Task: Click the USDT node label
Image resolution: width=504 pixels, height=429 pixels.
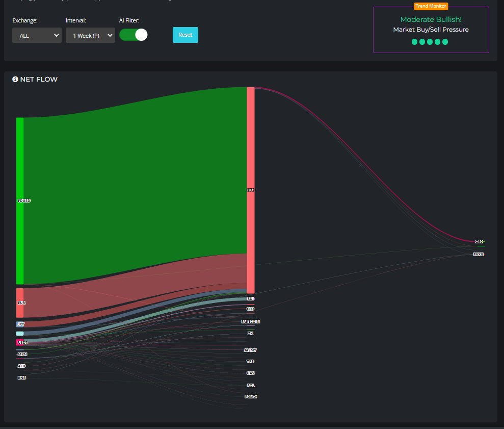Action: click(x=23, y=343)
